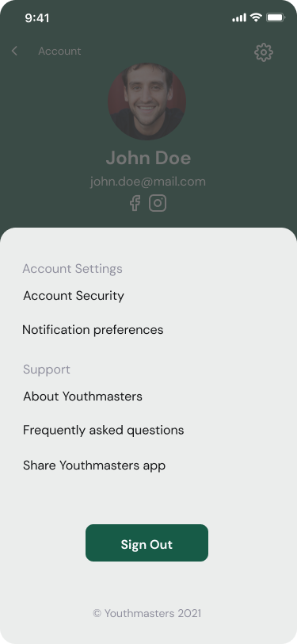
Task: Click the Account Settings section label
Action: coord(72,269)
